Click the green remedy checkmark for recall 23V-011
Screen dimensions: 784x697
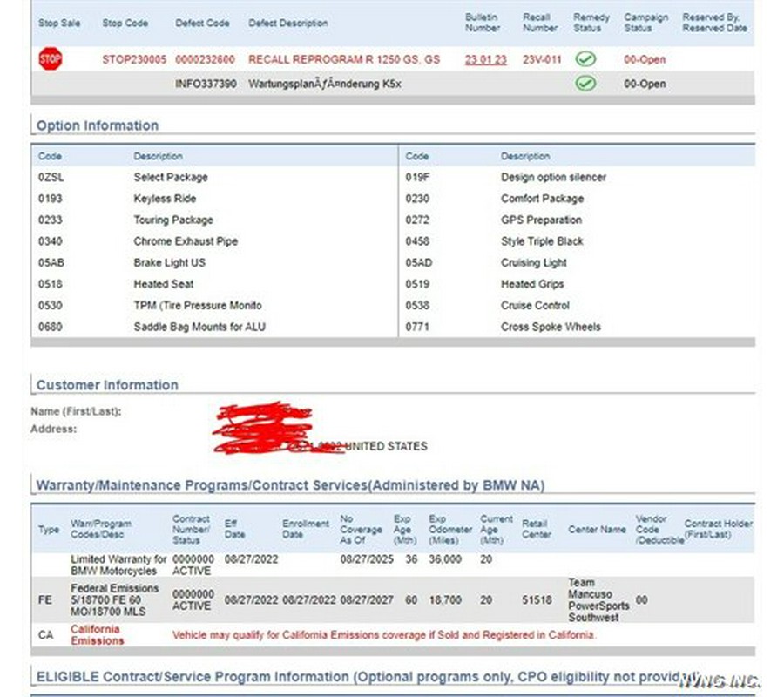[585, 59]
